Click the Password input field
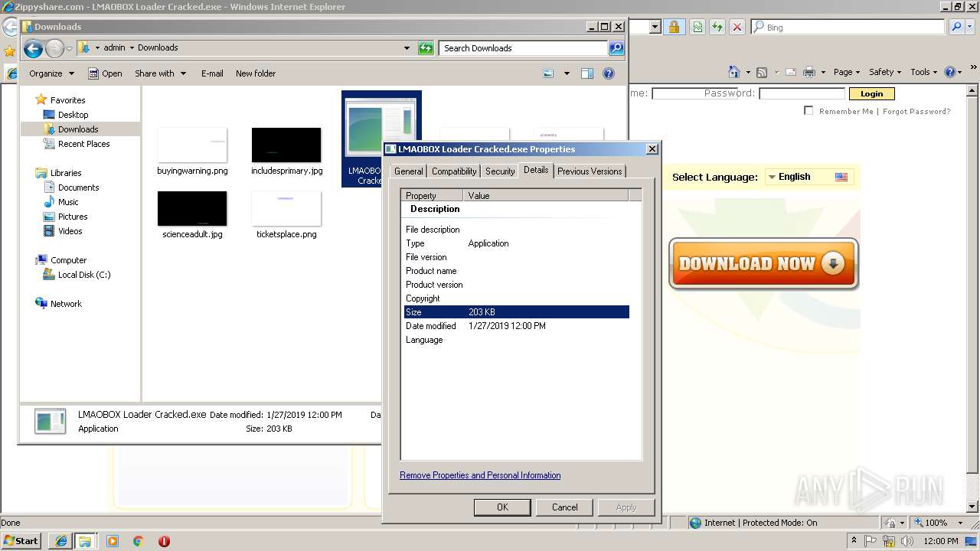The image size is (980, 551). click(802, 93)
